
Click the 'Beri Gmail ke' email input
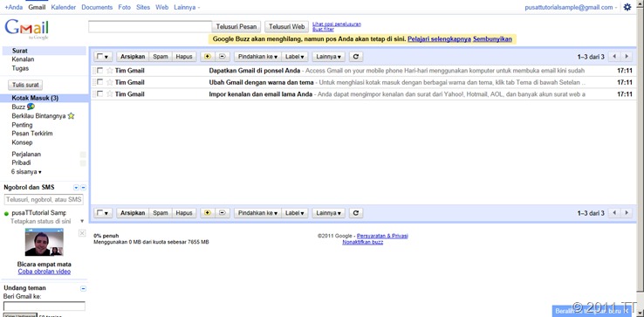pos(45,306)
